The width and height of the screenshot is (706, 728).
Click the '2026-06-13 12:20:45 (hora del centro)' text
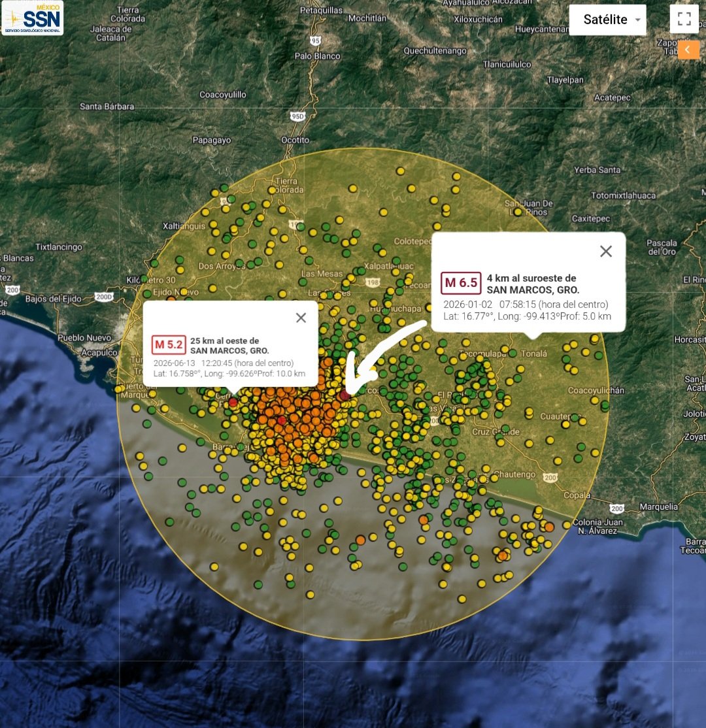(x=224, y=363)
